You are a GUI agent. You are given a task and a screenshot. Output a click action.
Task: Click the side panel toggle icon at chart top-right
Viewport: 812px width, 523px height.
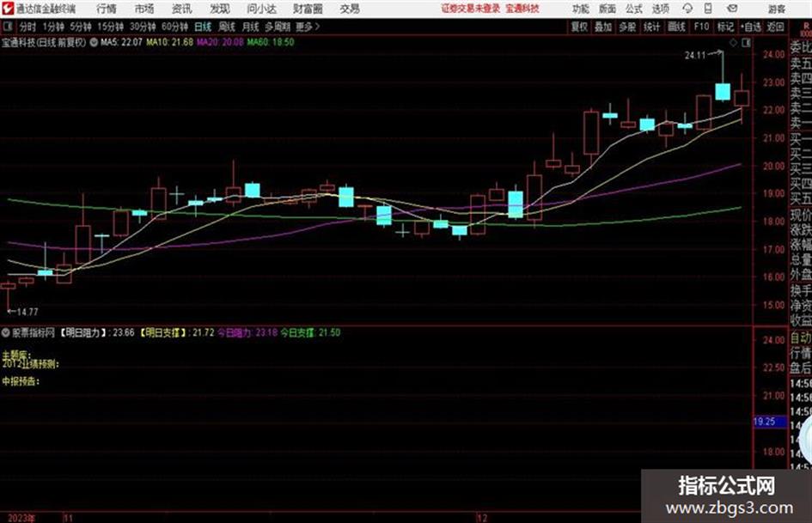tap(746, 43)
